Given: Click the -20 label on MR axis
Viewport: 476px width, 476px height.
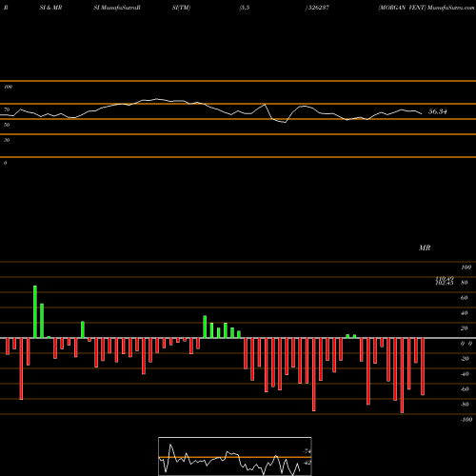Looking at the screenshot, I should 465,359.
